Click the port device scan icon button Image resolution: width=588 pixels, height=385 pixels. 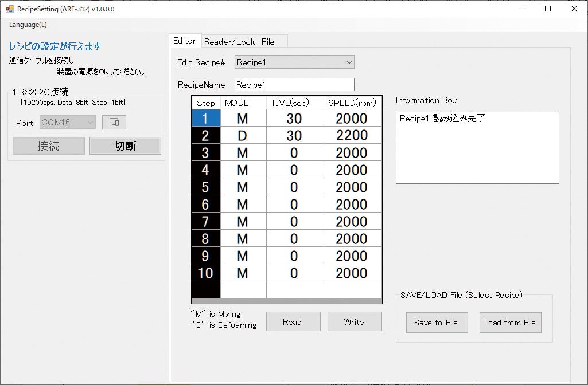(x=114, y=122)
